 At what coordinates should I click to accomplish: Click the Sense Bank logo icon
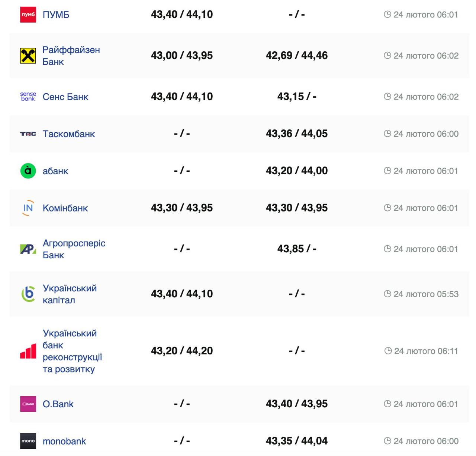[28, 97]
